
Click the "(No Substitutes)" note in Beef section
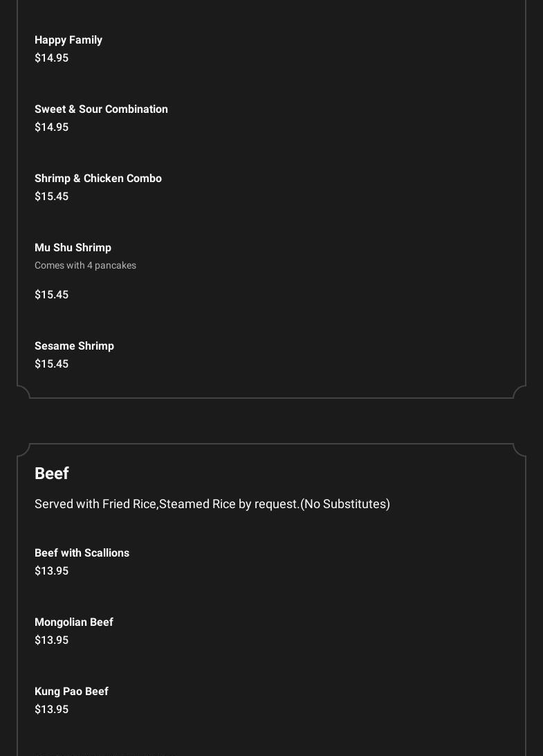coord(345,504)
